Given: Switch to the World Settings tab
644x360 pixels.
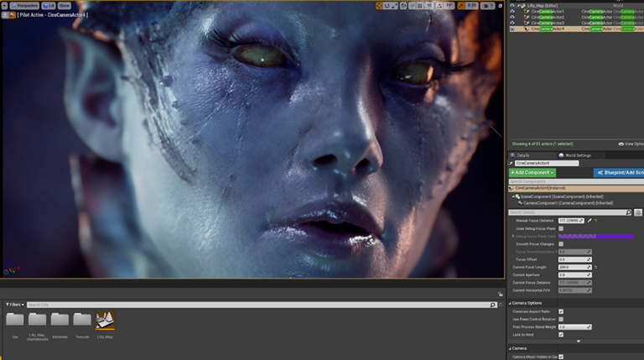Looking at the screenshot, I should click(x=577, y=155).
